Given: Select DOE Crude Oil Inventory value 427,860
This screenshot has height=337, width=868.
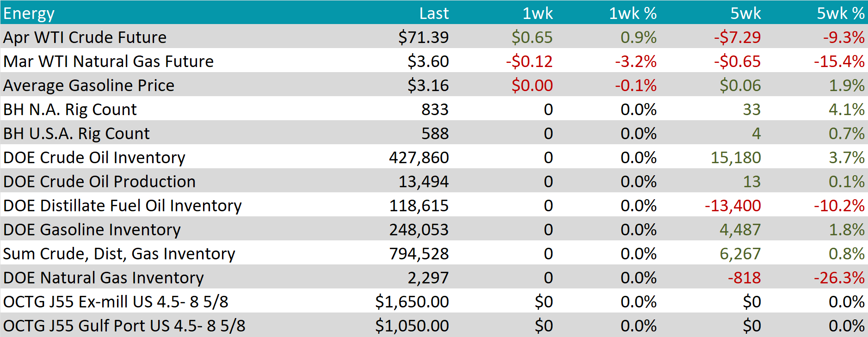Looking at the screenshot, I should pyautogui.click(x=419, y=158).
